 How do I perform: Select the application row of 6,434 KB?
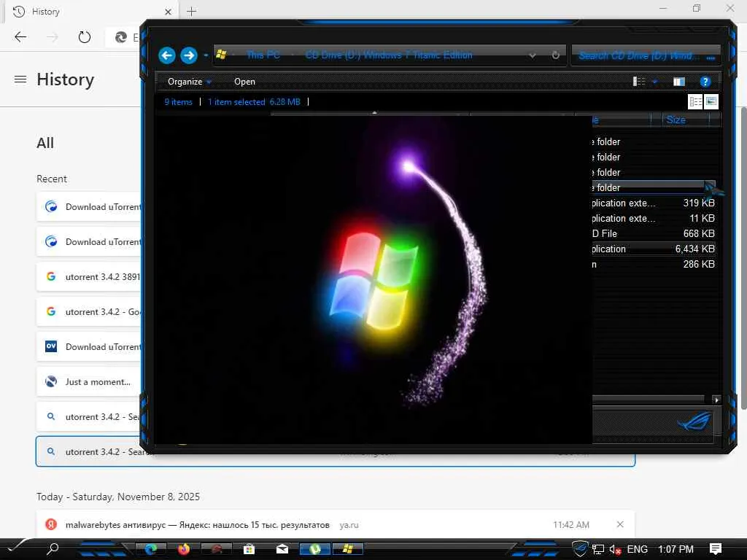tap(654, 249)
